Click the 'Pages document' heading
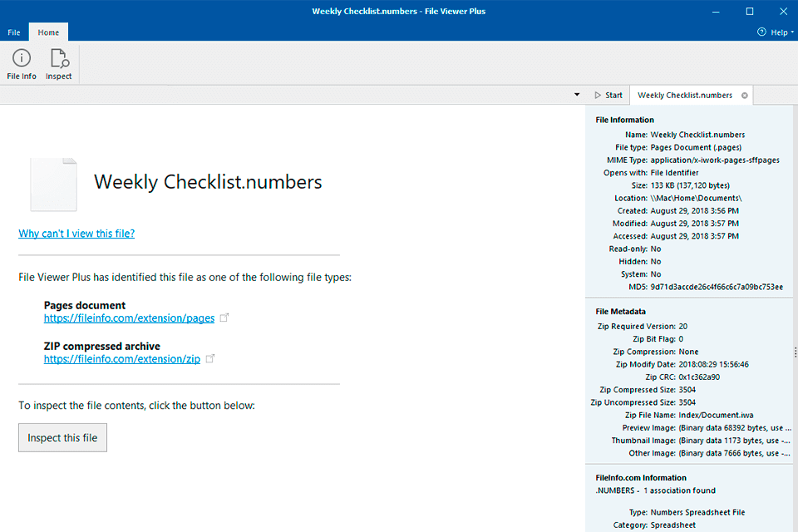The height and width of the screenshot is (532, 798). pyautogui.click(x=85, y=305)
